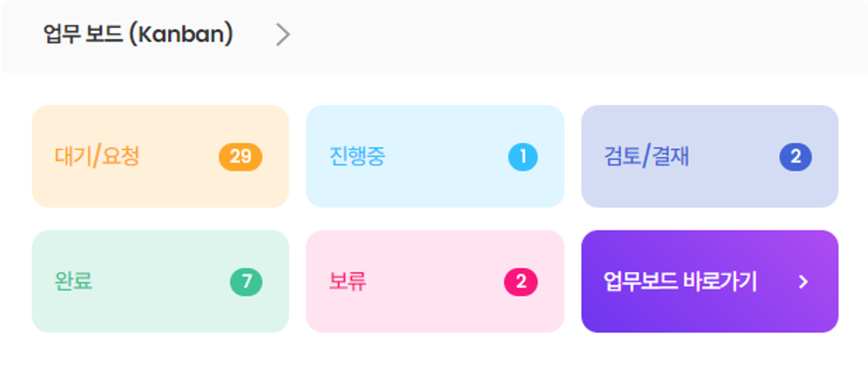The height and width of the screenshot is (365, 868).
Task: Select the 진행중 text label
Action: pos(357,157)
